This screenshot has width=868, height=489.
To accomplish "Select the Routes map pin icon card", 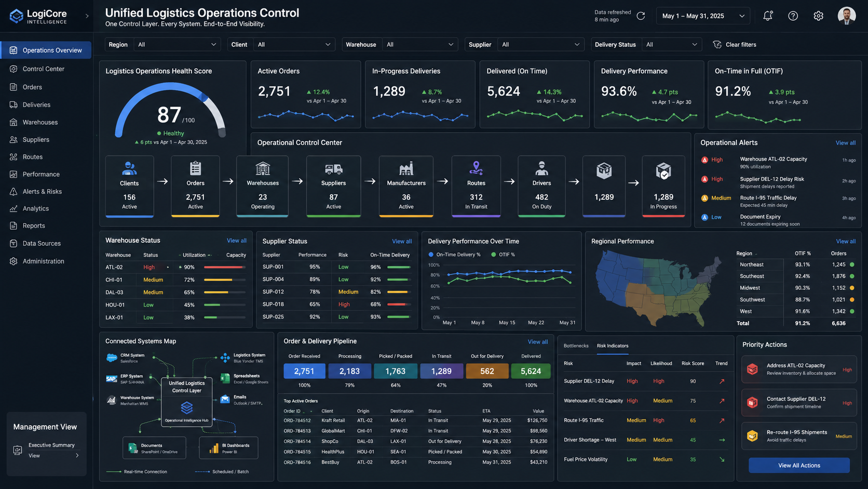I will point(476,186).
